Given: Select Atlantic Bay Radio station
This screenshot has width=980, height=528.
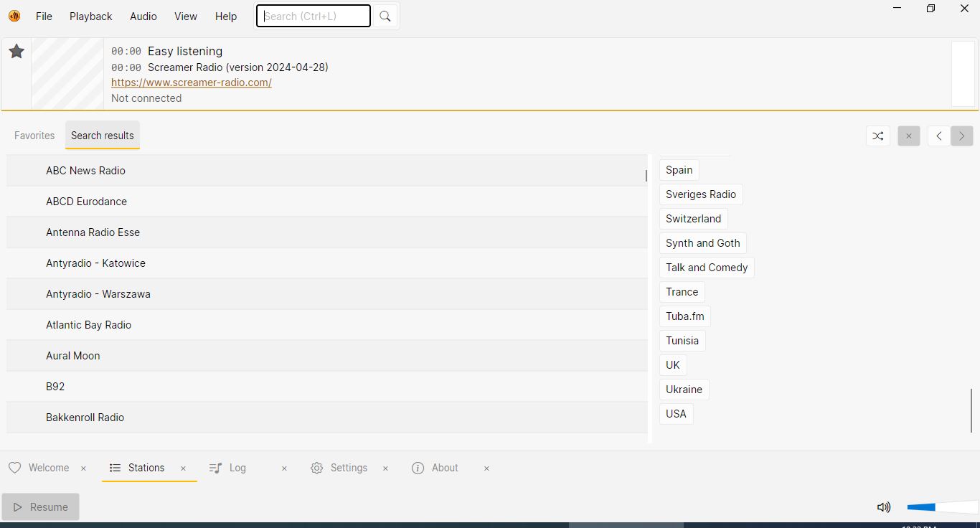Looking at the screenshot, I should click(327, 325).
